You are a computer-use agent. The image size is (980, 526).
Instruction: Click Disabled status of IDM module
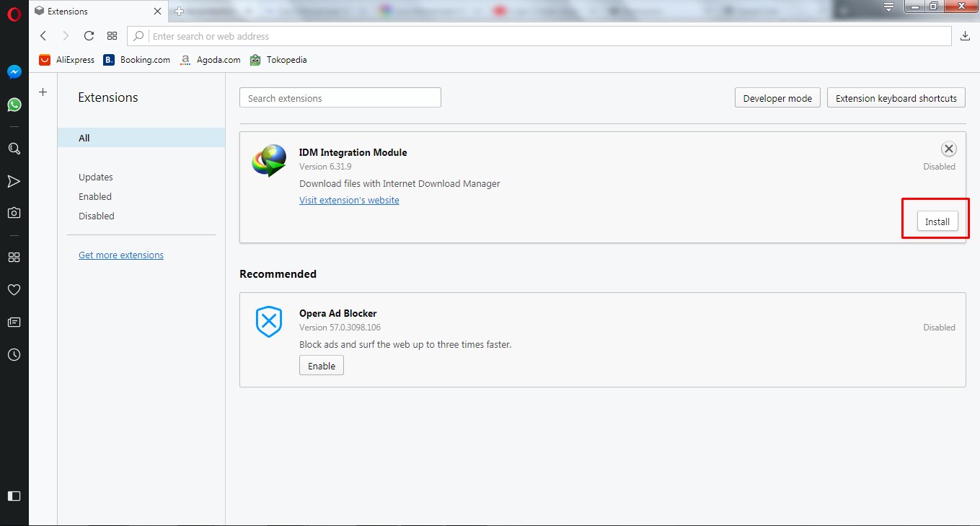tap(939, 167)
